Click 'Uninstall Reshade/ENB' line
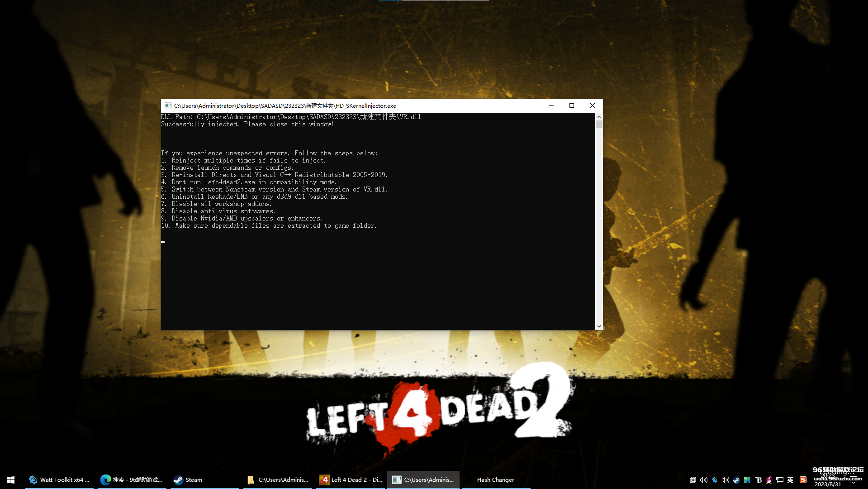Viewport: 868px width, 489px height. click(x=254, y=197)
